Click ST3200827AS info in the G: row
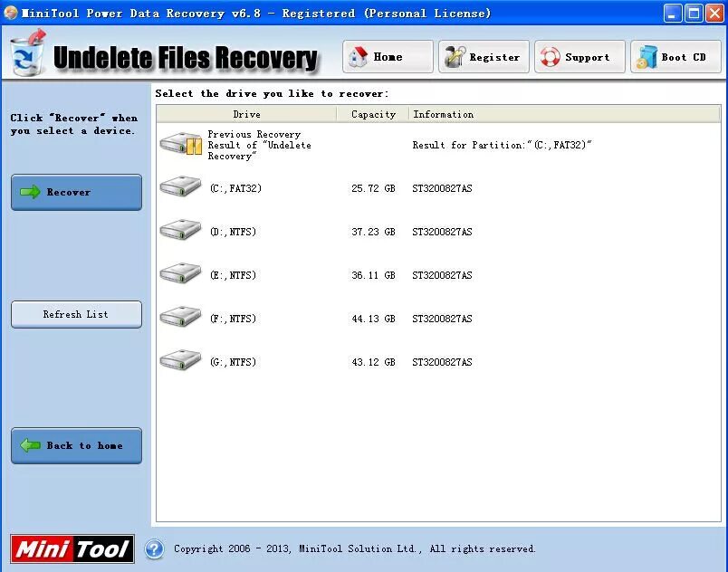The image size is (728, 572). [x=442, y=362]
